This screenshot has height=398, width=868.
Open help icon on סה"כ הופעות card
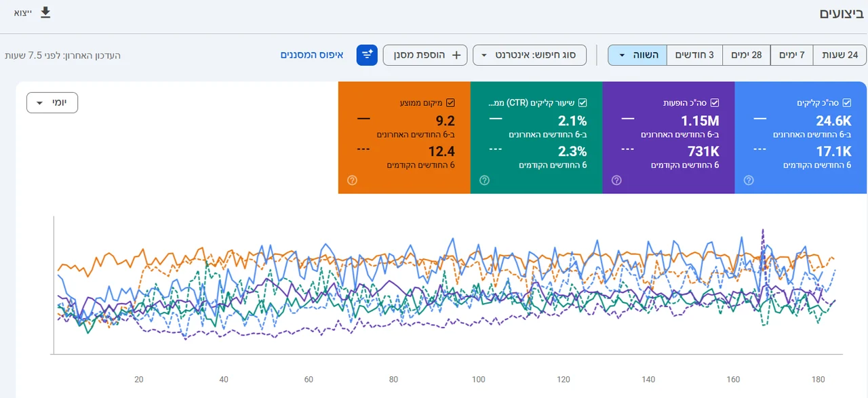tap(616, 180)
